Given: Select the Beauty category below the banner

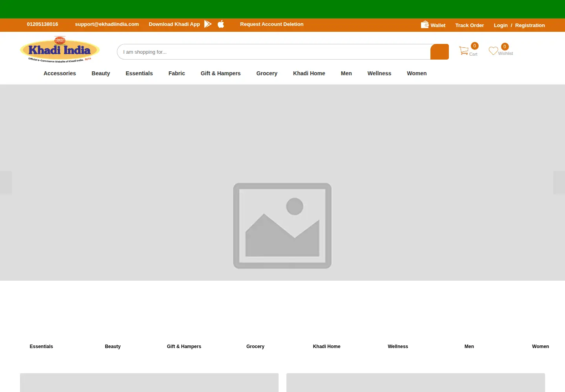Looking at the screenshot, I should [x=113, y=347].
